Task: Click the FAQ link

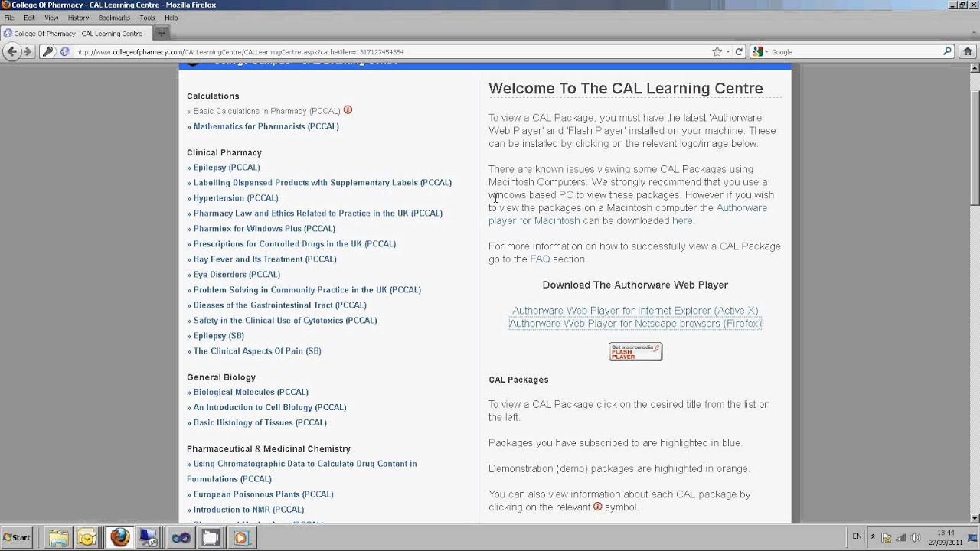Action: click(540, 259)
